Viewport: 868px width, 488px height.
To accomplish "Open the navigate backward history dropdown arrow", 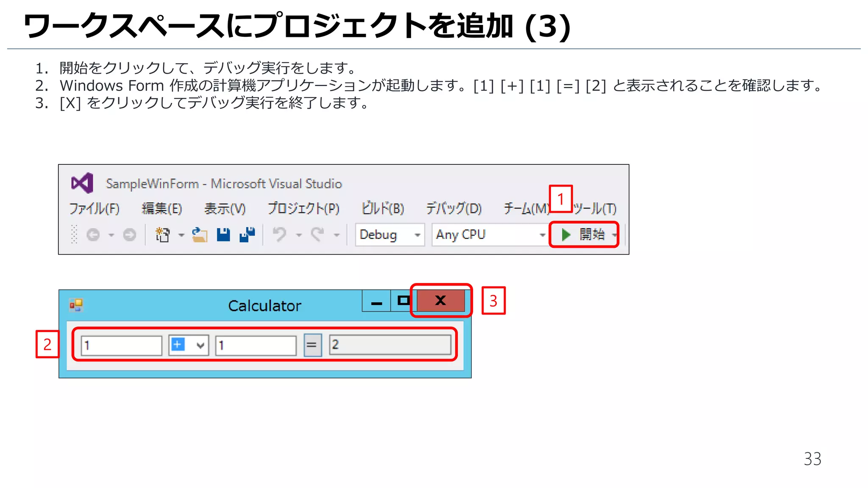I will click(111, 235).
